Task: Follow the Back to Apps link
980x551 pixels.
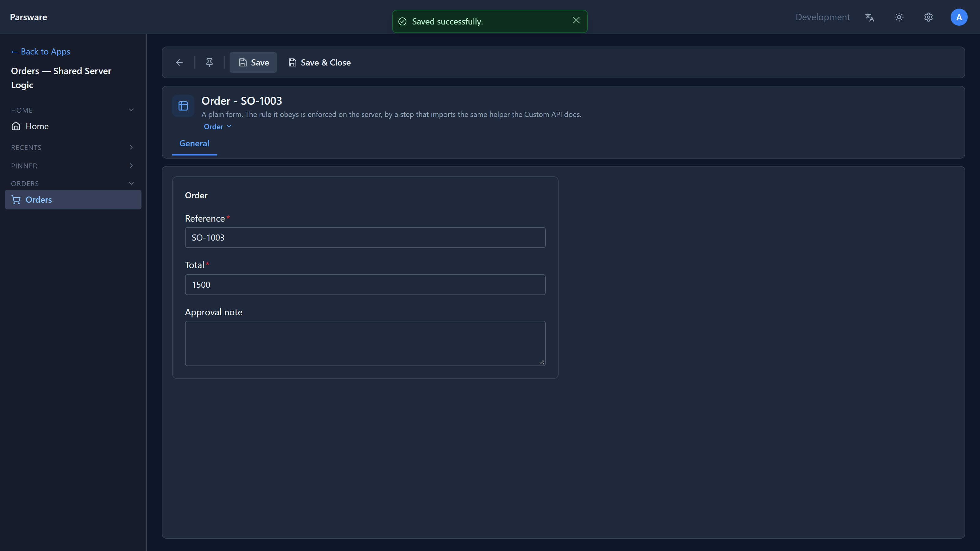Action: click(x=40, y=52)
